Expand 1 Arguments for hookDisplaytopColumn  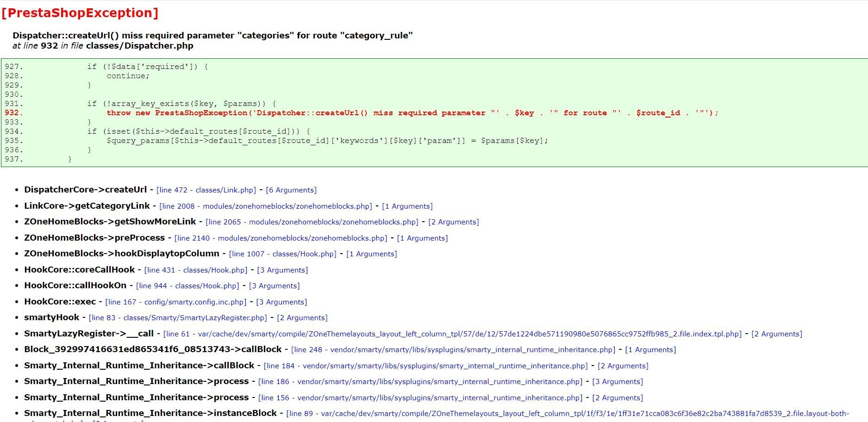coord(372,254)
